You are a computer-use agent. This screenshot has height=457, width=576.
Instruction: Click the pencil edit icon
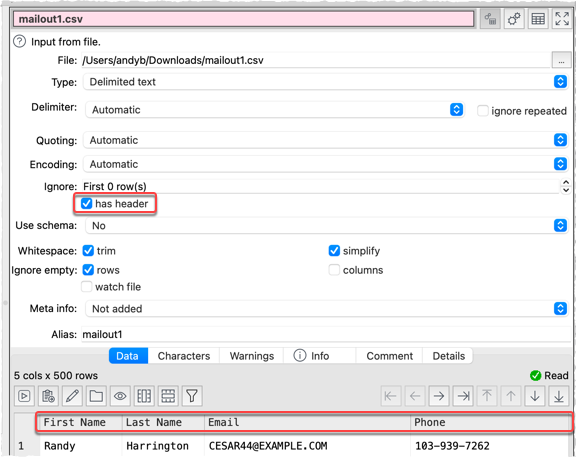coord(72,396)
